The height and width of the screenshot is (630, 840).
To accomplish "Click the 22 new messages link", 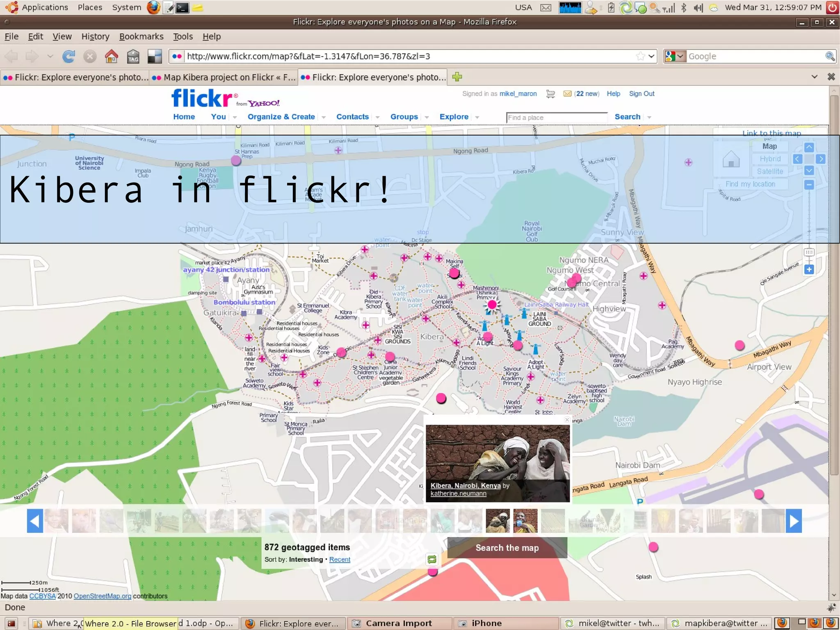I will pyautogui.click(x=587, y=94).
